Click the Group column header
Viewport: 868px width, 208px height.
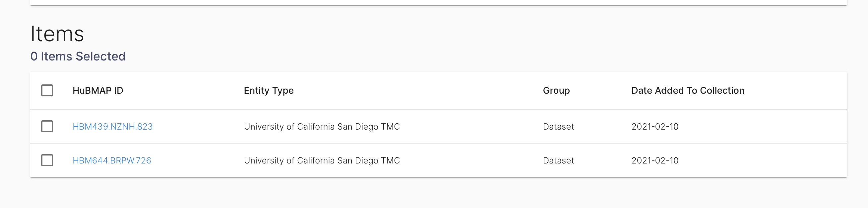point(557,90)
